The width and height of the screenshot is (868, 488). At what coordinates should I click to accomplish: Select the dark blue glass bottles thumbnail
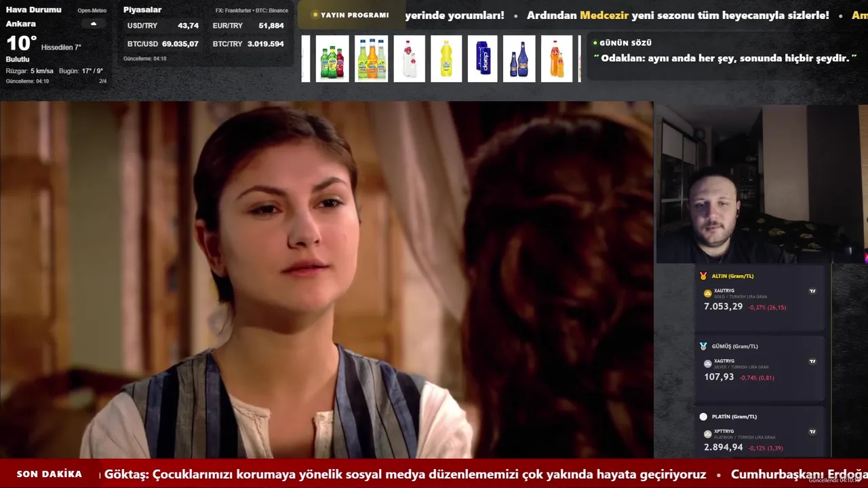tap(519, 59)
